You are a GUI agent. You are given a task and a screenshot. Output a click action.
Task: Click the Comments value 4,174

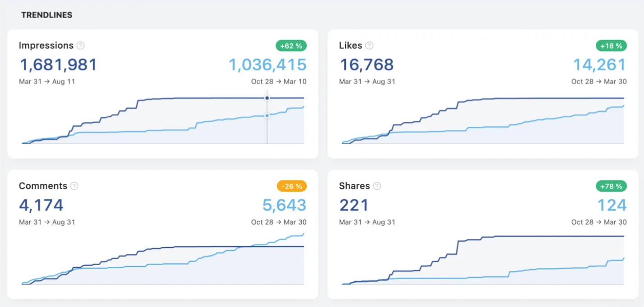tap(41, 206)
